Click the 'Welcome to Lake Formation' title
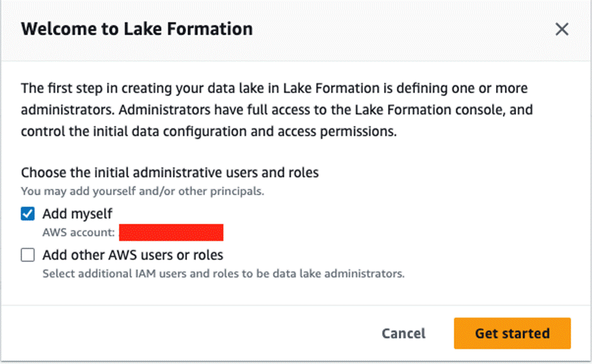The image size is (592, 364). click(136, 29)
